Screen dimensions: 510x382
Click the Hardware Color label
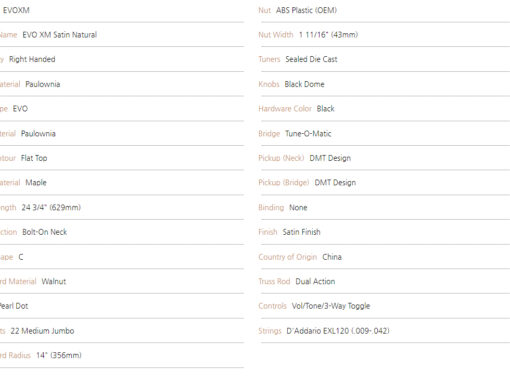click(x=285, y=109)
